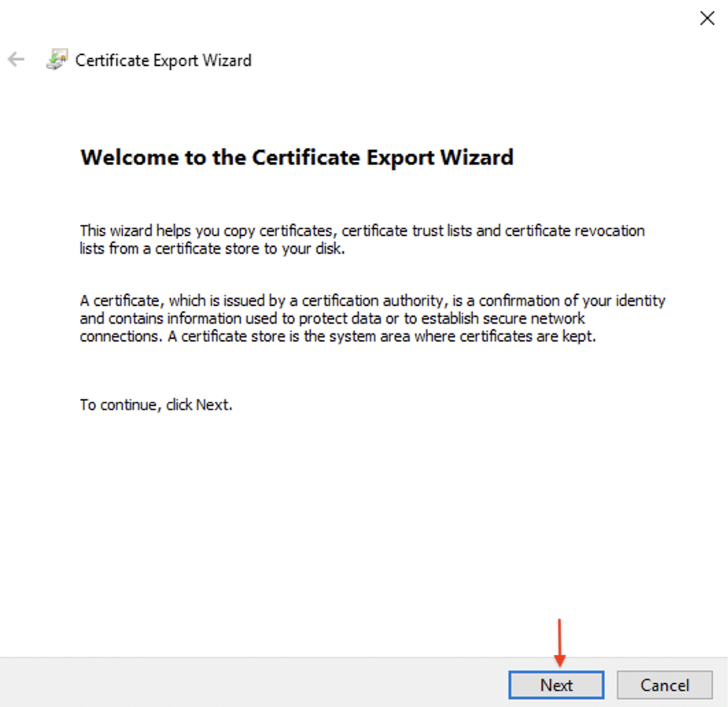728x707 pixels.
Task: Close the Certificate Export Wizard window
Action: (707, 18)
